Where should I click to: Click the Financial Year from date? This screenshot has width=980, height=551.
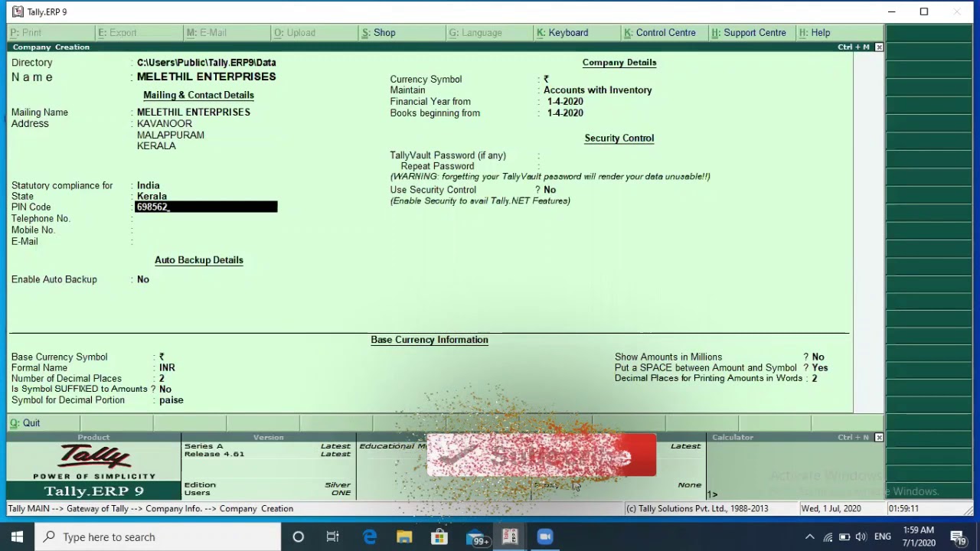click(565, 102)
